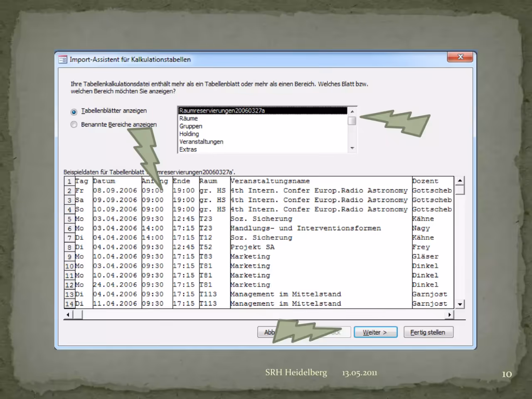
Task: Click 'Datum' header cell in preview
Action: point(116,181)
